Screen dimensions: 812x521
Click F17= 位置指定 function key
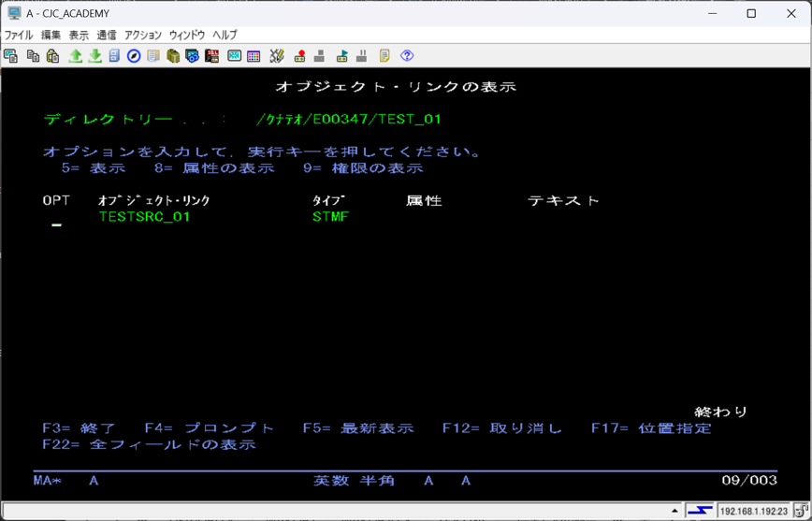pos(651,428)
